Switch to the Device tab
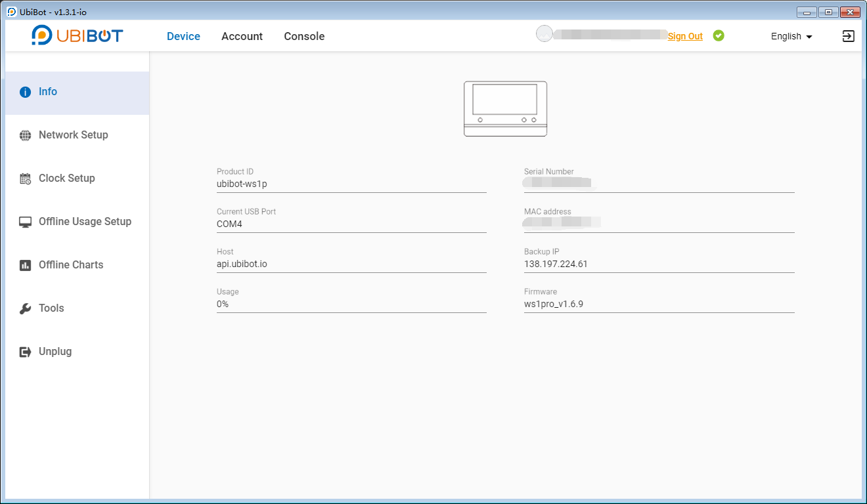The image size is (867, 504). (183, 37)
